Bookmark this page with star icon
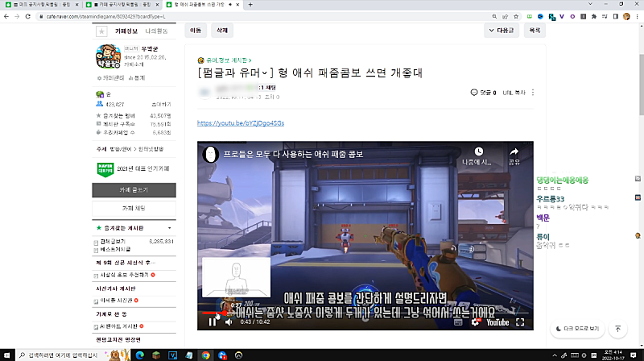 click(516, 16)
